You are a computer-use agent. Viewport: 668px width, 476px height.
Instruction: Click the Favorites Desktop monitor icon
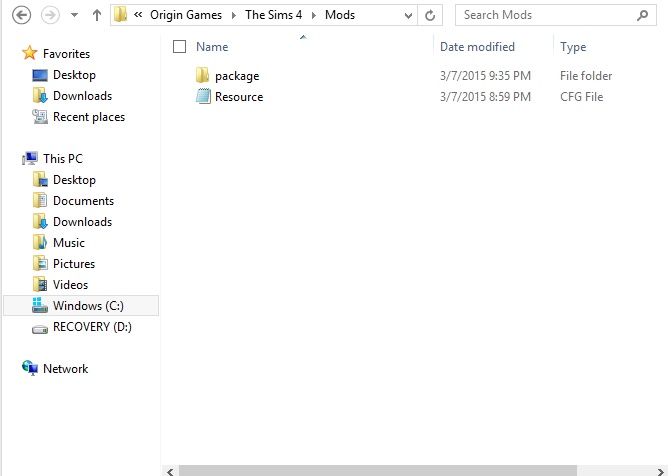click(40, 75)
